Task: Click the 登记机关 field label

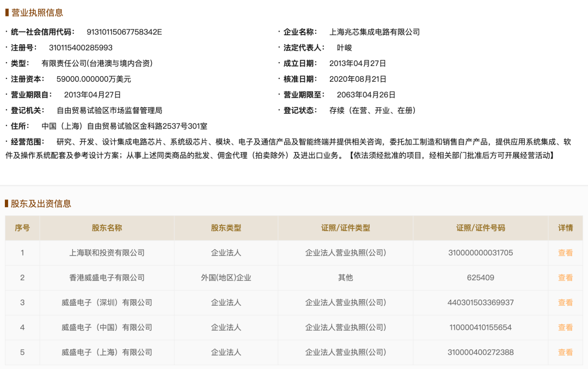Action: 27,110
